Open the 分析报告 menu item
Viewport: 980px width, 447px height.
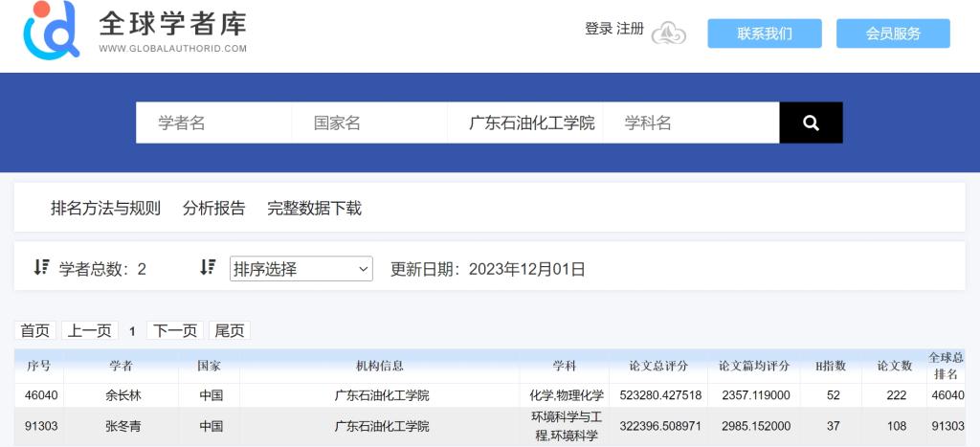(213, 209)
